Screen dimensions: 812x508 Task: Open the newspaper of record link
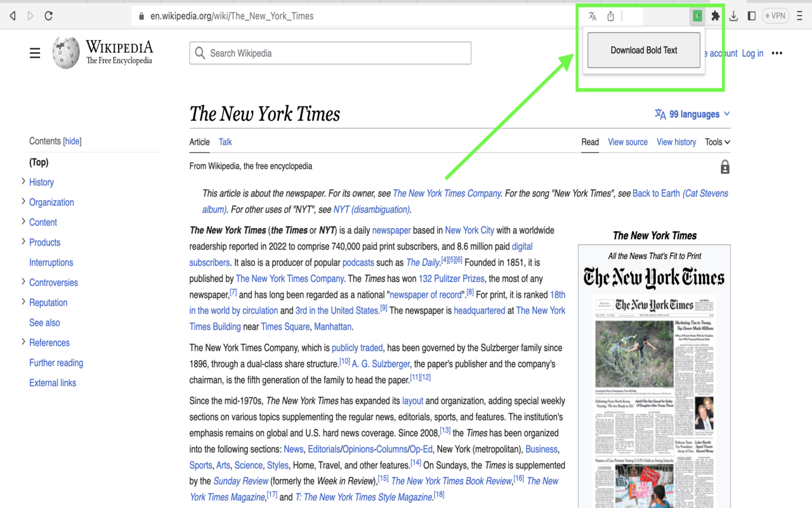[x=426, y=295]
